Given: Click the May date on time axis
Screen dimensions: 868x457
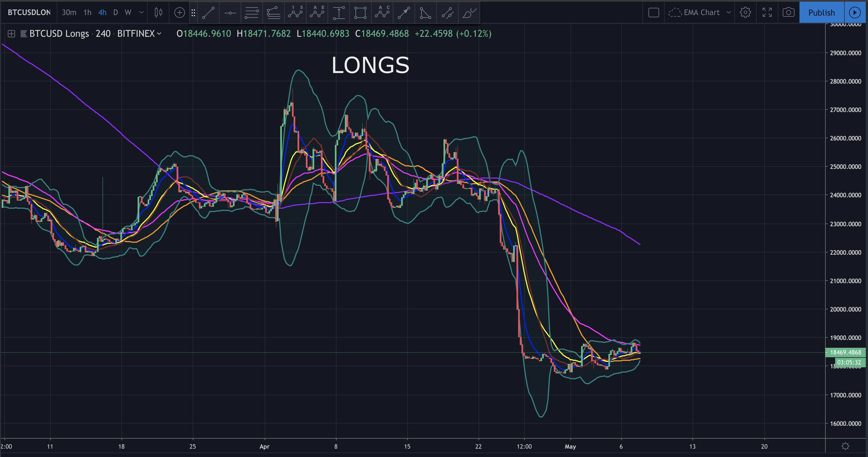Looking at the screenshot, I should pyautogui.click(x=570, y=446).
